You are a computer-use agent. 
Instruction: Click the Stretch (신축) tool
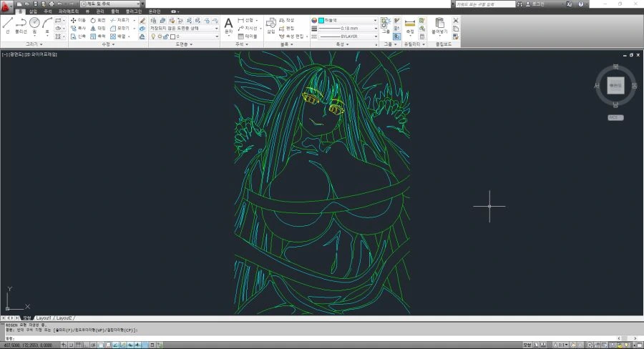pyautogui.click(x=78, y=36)
